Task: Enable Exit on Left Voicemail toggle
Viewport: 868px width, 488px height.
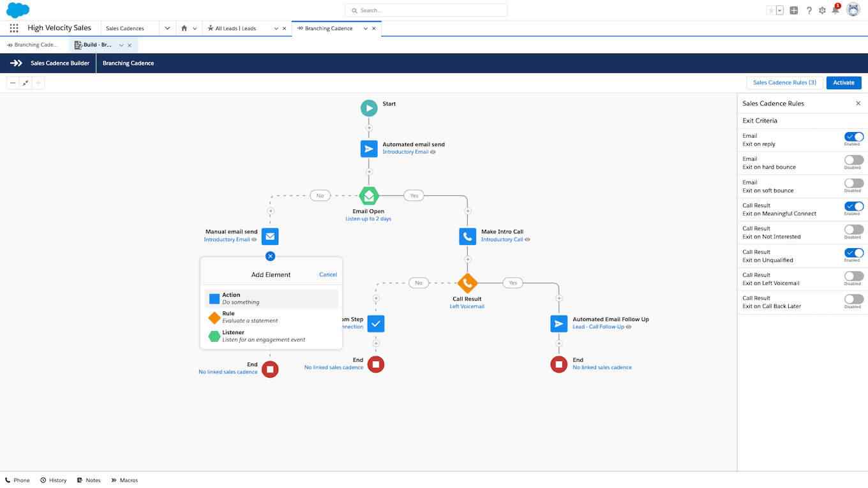Action: tap(854, 276)
